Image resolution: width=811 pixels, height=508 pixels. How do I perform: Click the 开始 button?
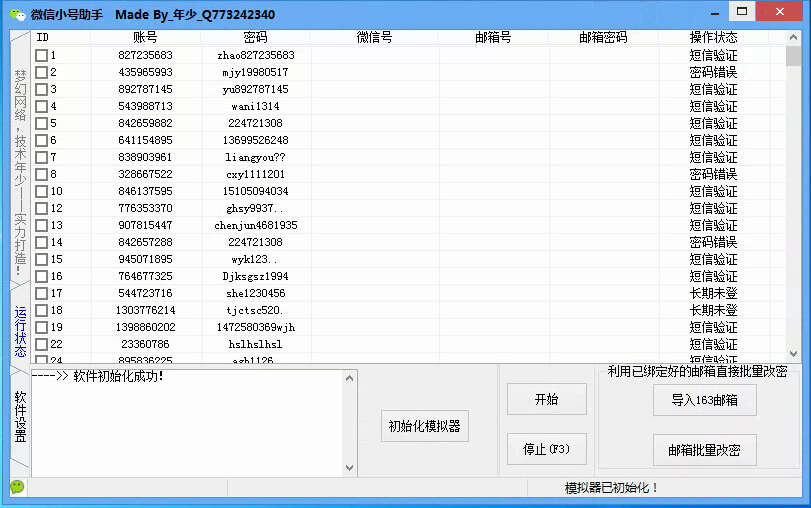547,399
